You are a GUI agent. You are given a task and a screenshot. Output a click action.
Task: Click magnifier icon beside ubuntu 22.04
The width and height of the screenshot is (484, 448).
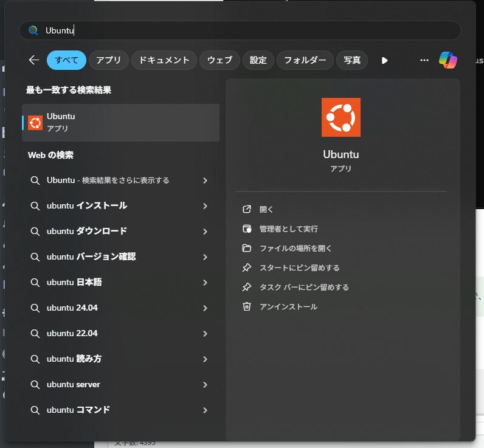click(35, 334)
